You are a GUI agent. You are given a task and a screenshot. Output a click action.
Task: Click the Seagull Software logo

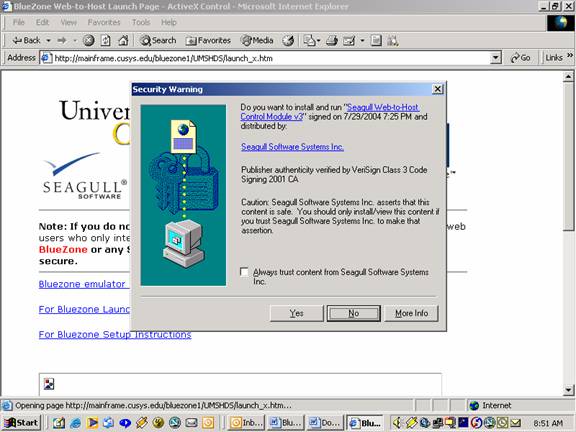click(x=84, y=176)
